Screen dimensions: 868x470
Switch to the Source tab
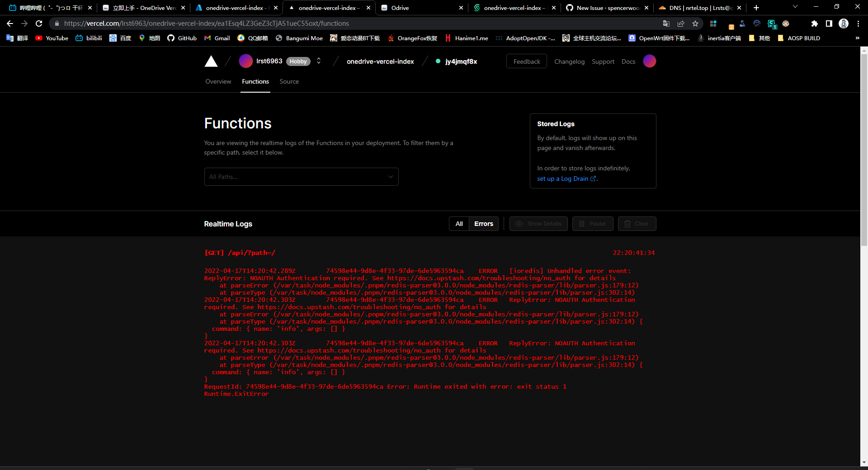click(x=289, y=81)
